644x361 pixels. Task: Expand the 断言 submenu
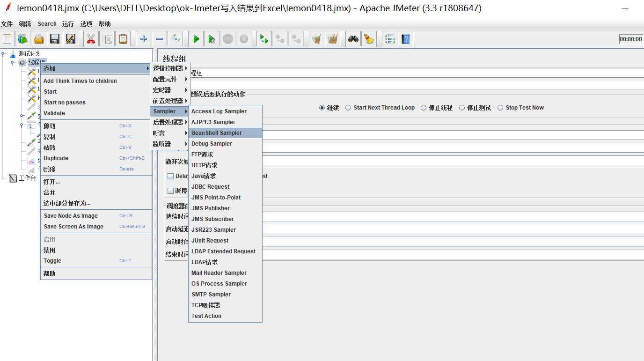(170, 133)
